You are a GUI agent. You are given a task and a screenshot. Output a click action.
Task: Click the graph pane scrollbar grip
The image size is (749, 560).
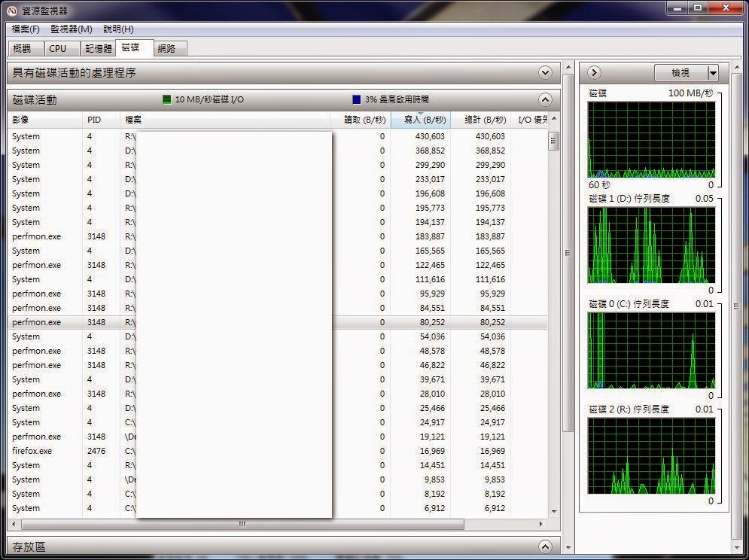[736, 306]
